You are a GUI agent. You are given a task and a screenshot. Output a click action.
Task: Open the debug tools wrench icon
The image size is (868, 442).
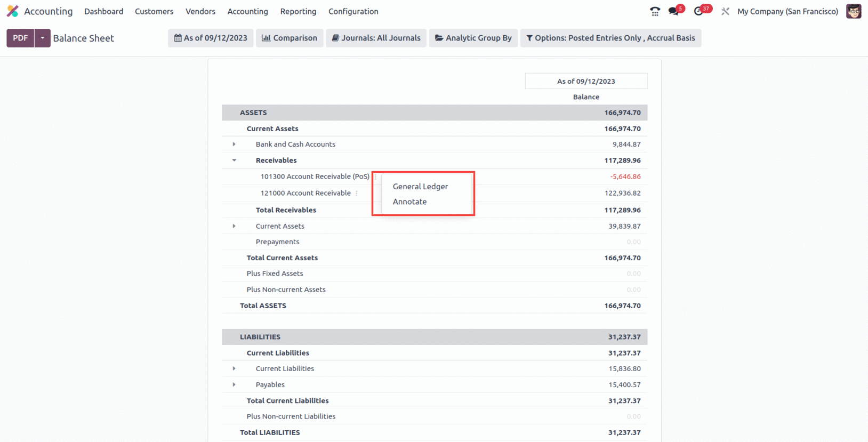(x=725, y=11)
